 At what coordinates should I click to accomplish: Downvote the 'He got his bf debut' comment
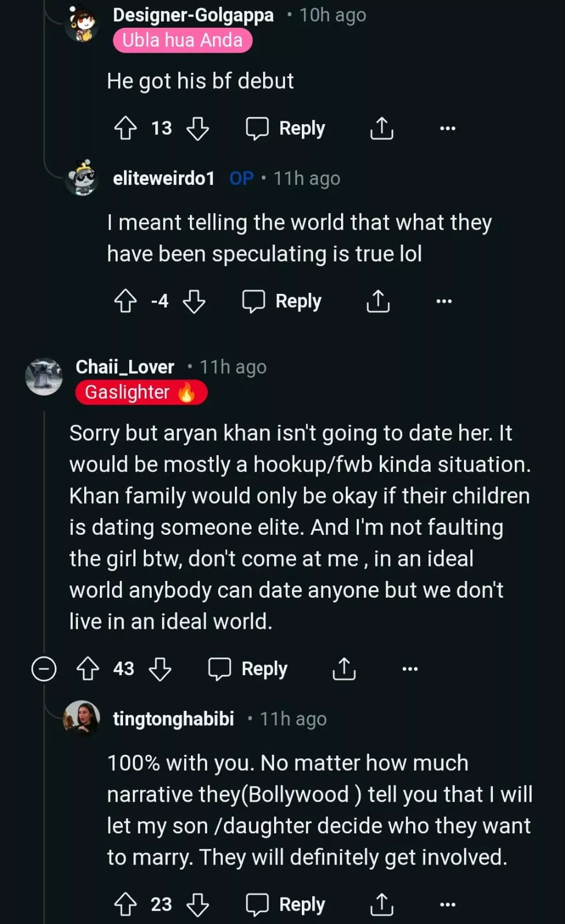[x=197, y=128]
